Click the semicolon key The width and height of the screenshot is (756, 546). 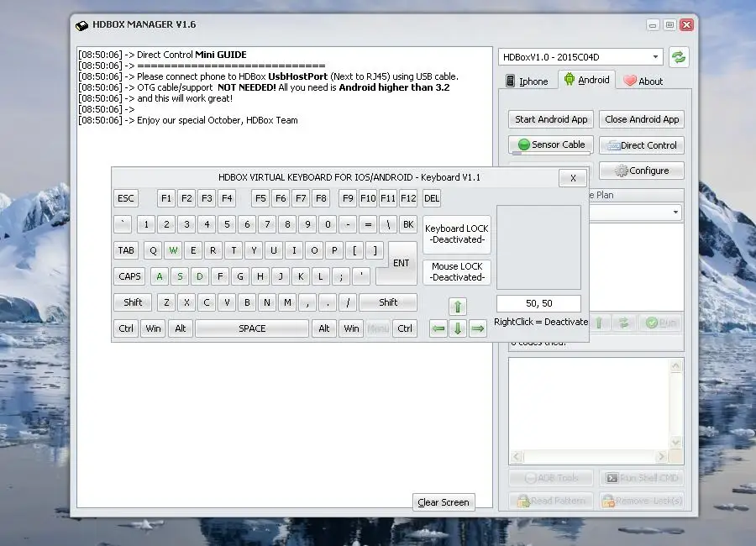(341, 276)
